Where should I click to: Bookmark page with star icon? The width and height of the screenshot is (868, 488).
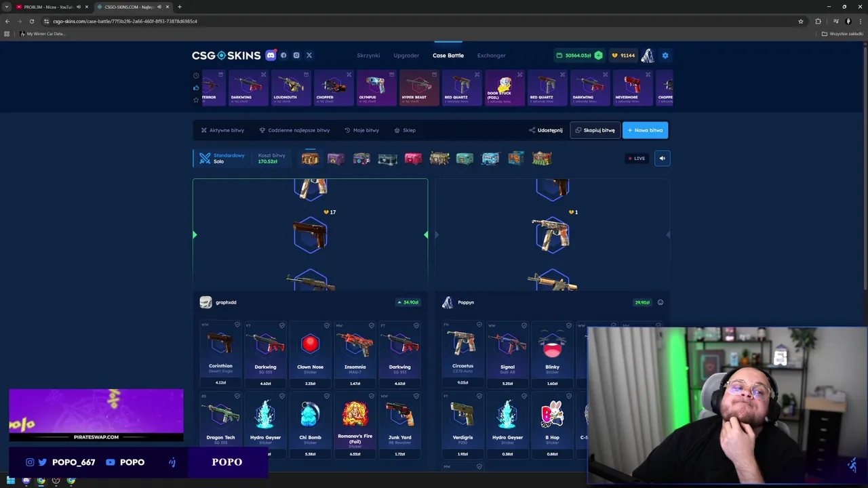[800, 21]
